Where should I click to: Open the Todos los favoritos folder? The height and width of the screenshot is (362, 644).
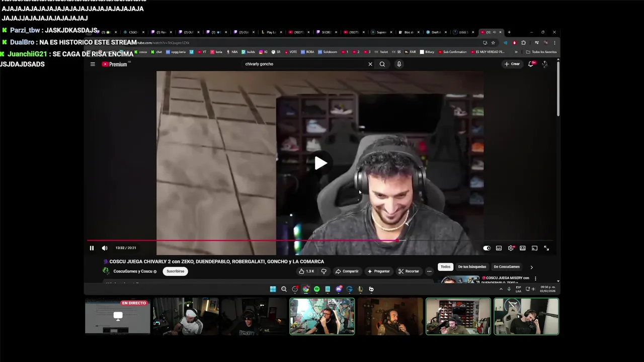pyautogui.click(x=541, y=52)
